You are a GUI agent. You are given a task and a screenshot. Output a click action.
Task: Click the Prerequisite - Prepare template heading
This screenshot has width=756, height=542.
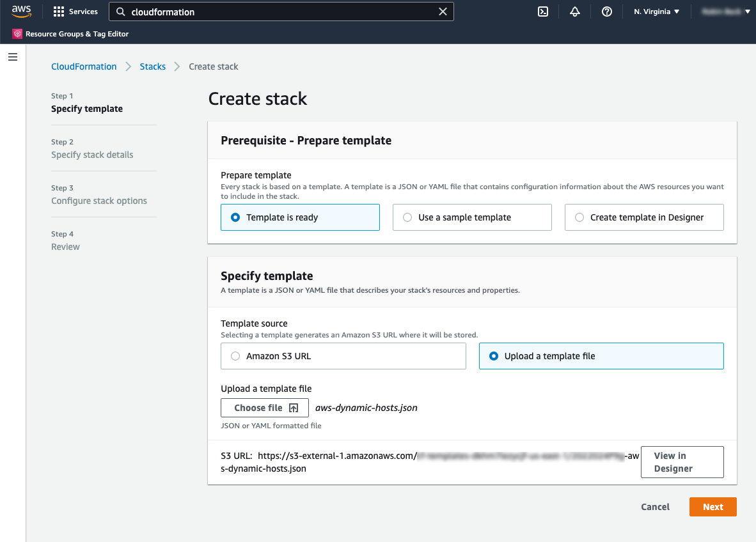(306, 140)
